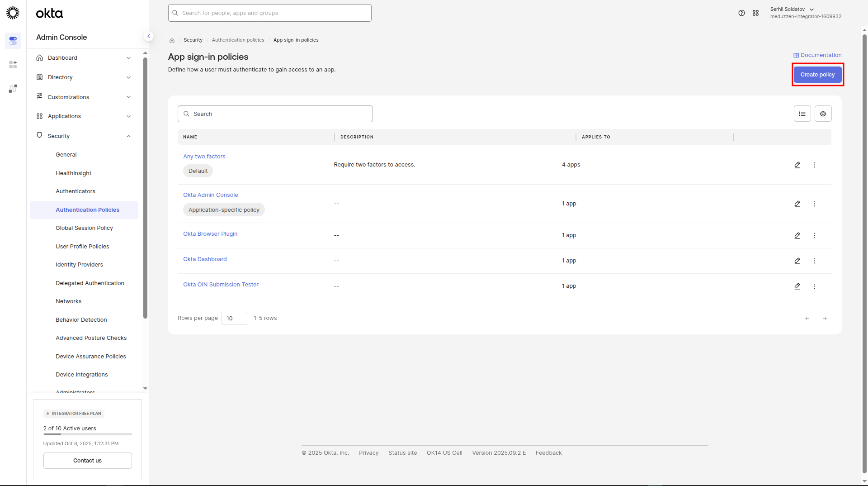868x486 pixels.
Task: Open HealthInsight in the sidebar
Action: (x=73, y=173)
